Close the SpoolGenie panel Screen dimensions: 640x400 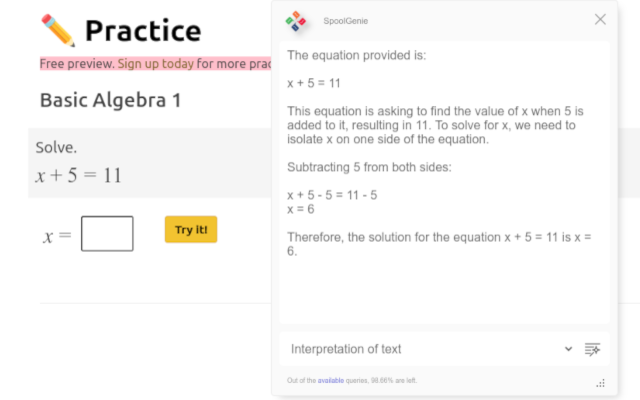pos(600,19)
